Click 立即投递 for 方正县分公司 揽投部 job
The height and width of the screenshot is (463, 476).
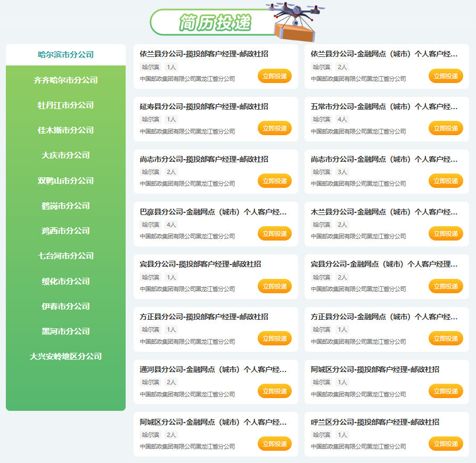click(275, 338)
